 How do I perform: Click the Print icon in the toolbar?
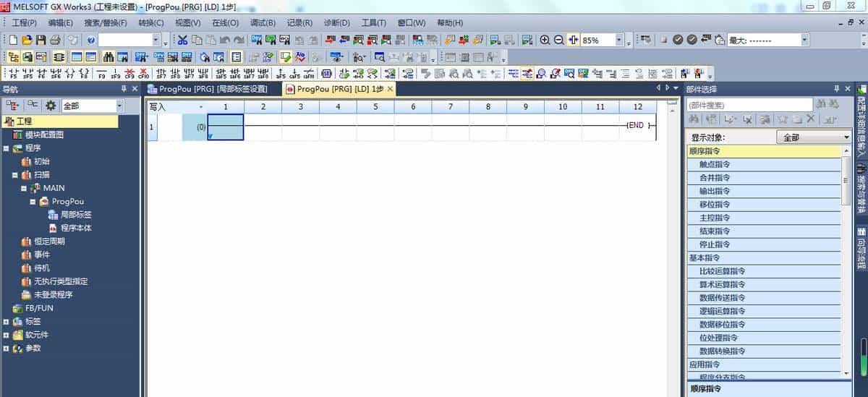click(x=55, y=40)
